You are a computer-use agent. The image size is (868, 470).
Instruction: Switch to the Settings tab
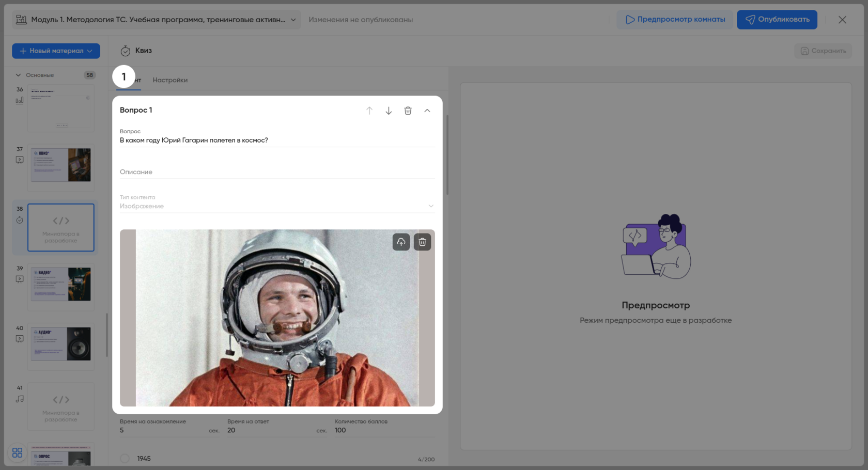[170, 80]
